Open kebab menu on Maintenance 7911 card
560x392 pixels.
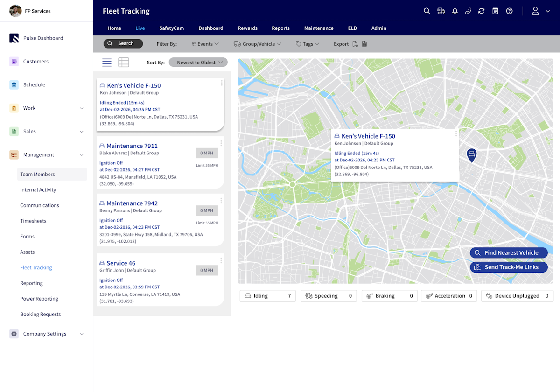(x=221, y=143)
